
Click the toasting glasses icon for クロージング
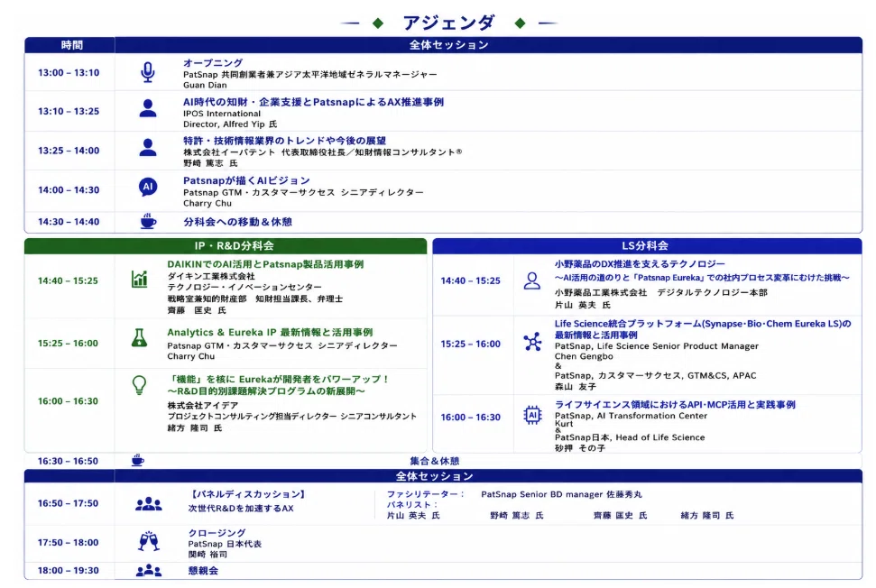tap(149, 541)
